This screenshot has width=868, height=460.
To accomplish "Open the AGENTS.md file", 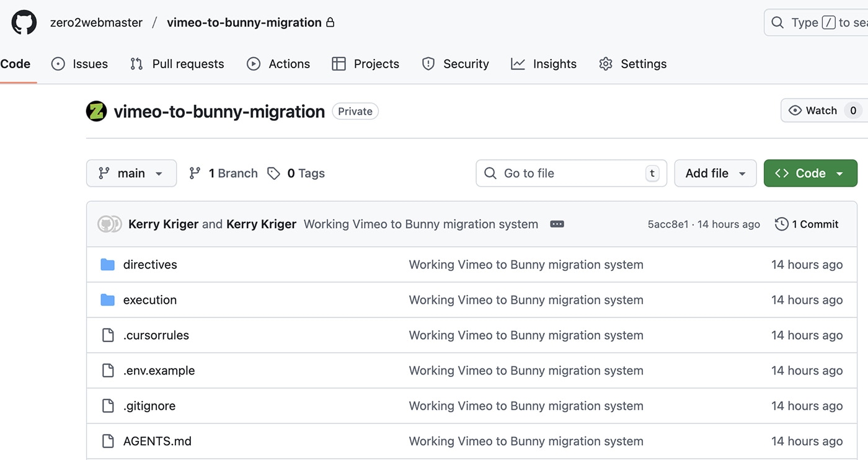I will click(157, 441).
